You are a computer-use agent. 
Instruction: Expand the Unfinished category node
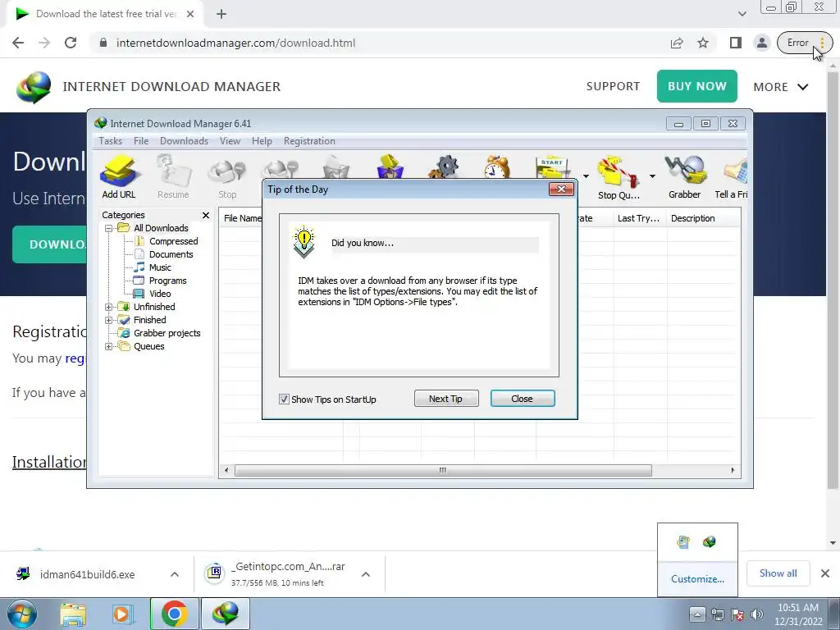point(108,307)
